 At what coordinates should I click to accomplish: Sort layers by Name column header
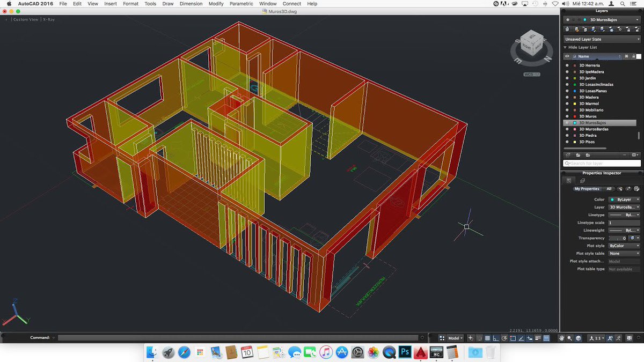click(x=596, y=56)
